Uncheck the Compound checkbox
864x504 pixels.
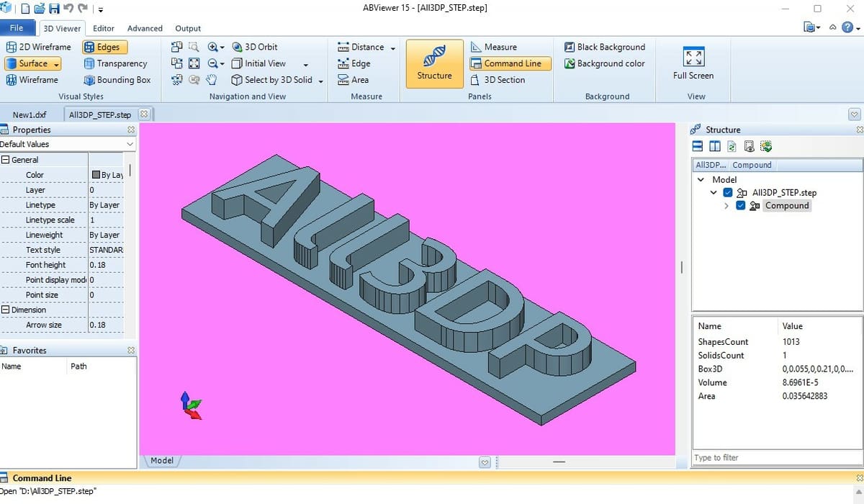pos(741,206)
